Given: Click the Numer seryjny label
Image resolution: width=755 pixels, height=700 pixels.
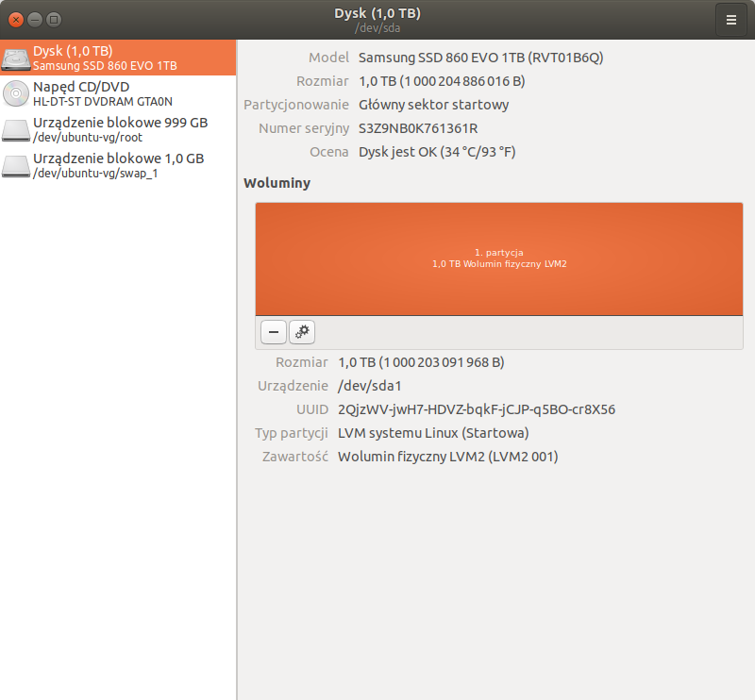Looking at the screenshot, I should coord(304,128).
